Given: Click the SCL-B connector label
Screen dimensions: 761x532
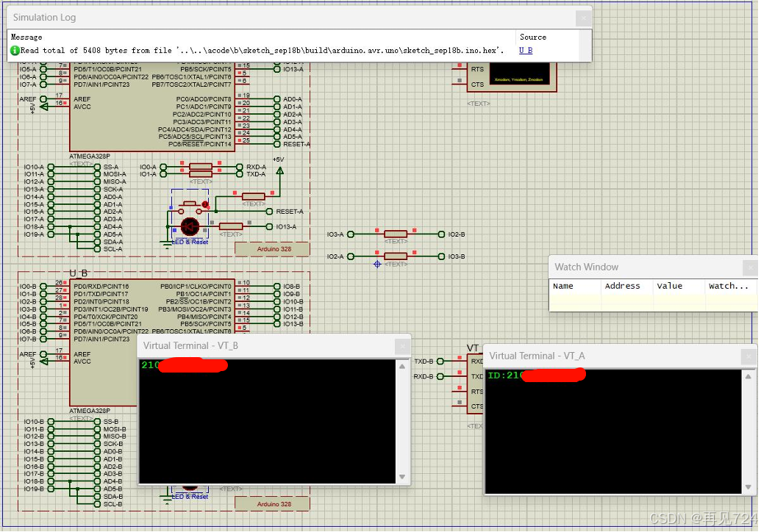Looking at the screenshot, I should click(x=112, y=504).
